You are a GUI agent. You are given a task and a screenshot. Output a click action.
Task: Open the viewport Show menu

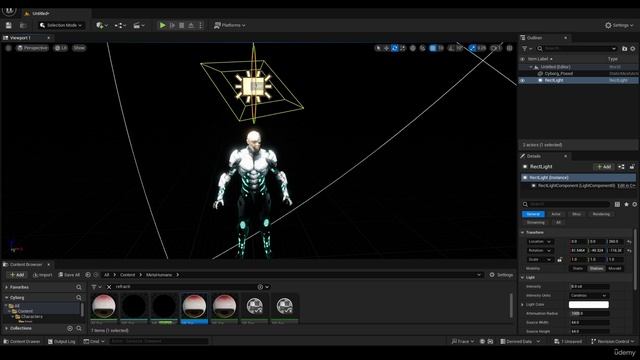tap(79, 48)
